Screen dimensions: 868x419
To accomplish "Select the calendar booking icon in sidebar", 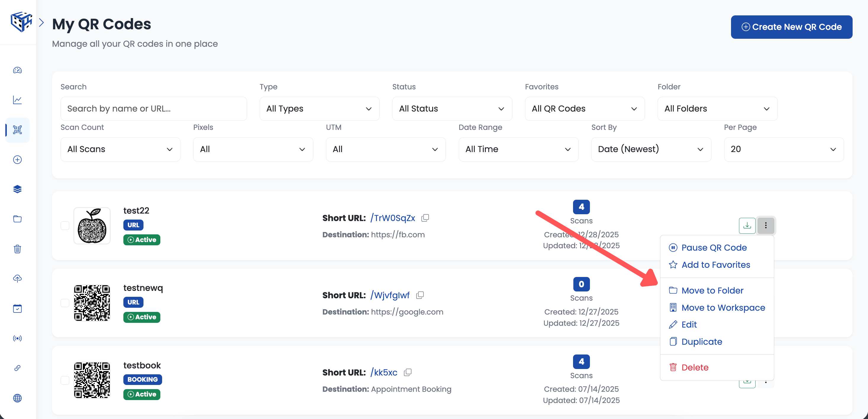I will (17, 308).
